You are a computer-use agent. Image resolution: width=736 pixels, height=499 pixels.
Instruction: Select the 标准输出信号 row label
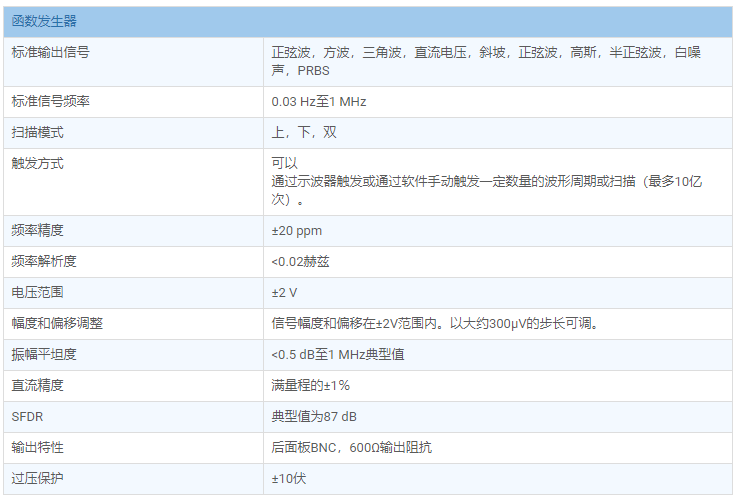point(50,52)
